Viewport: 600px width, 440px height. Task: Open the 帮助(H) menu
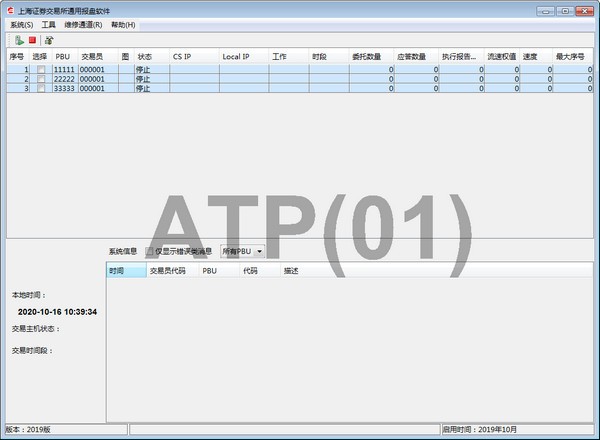[x=123, y=25]
